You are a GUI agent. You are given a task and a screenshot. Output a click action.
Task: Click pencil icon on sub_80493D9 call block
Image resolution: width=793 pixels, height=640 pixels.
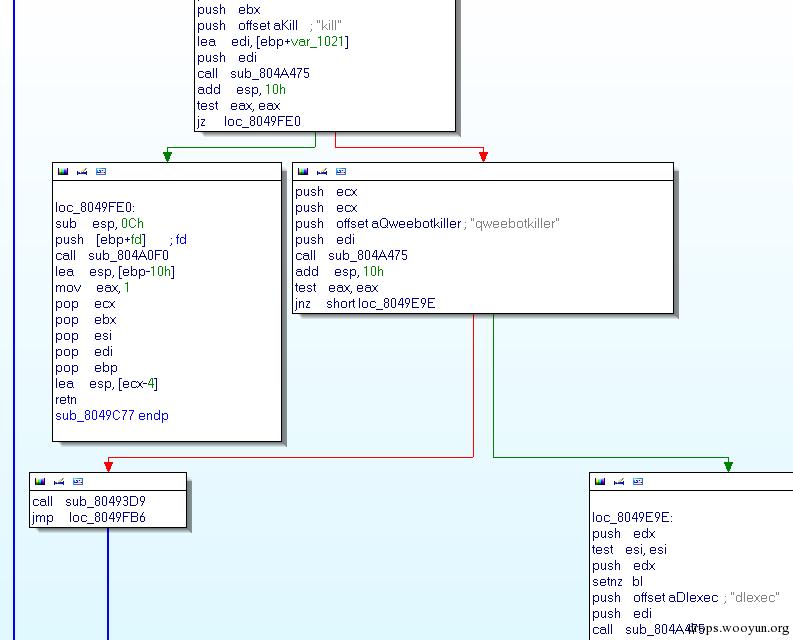tap(59, 482)
